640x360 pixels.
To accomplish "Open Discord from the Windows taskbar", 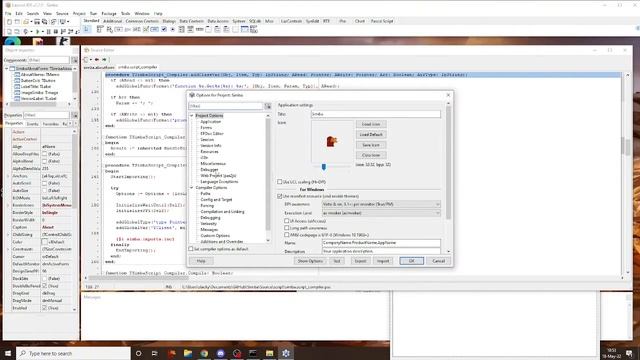I will tap(220, 353).
